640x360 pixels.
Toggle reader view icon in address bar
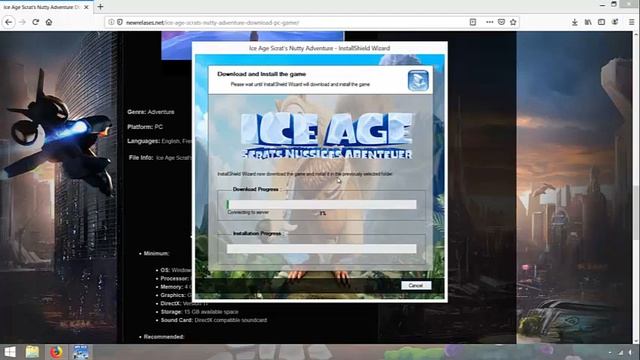(x=473, y=22)
